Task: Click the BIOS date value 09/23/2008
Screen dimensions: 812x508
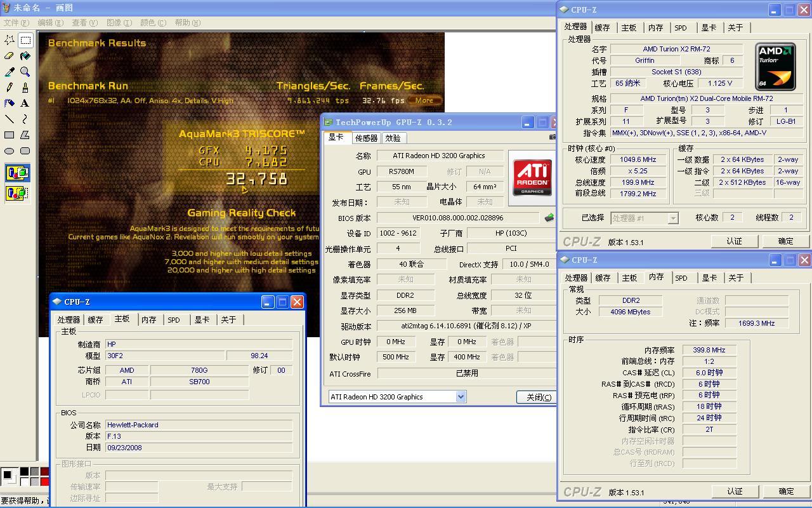Action: pos(199,448)
